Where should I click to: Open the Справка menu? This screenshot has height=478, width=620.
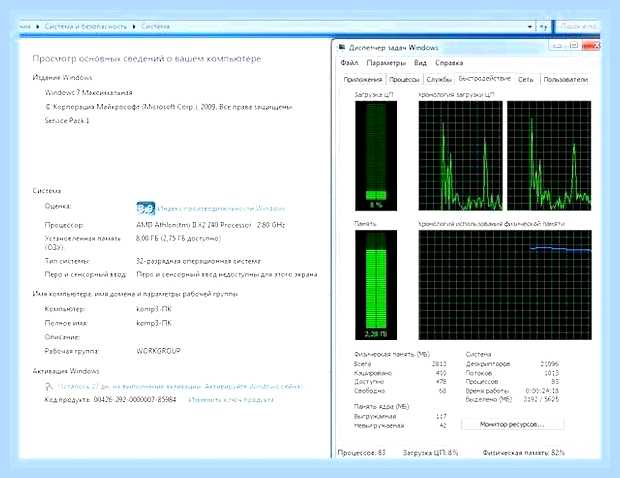pos(449,63)
